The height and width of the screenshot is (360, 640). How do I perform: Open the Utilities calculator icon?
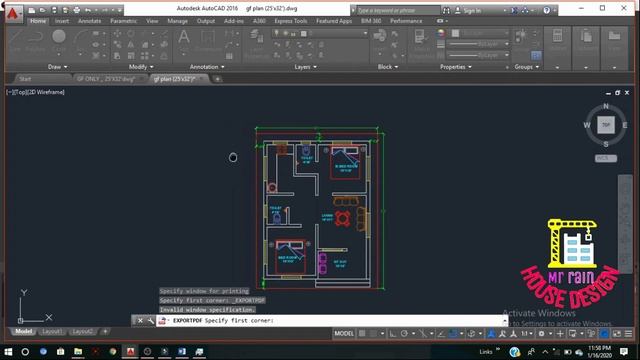(558, 36)
